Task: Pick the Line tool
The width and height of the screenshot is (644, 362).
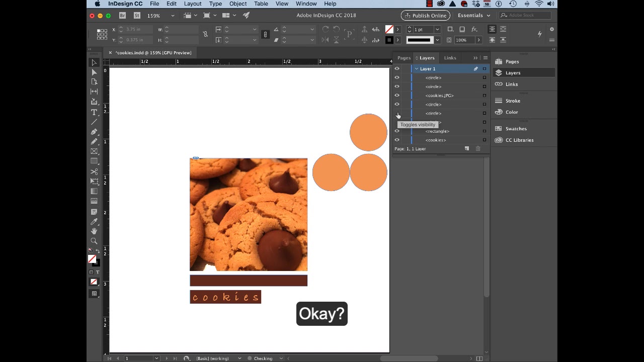Action: click(x=94, y=122)
